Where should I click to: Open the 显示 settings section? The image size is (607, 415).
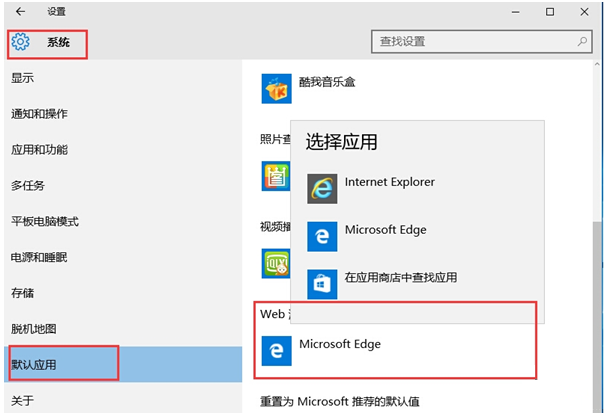pos(23,78)
